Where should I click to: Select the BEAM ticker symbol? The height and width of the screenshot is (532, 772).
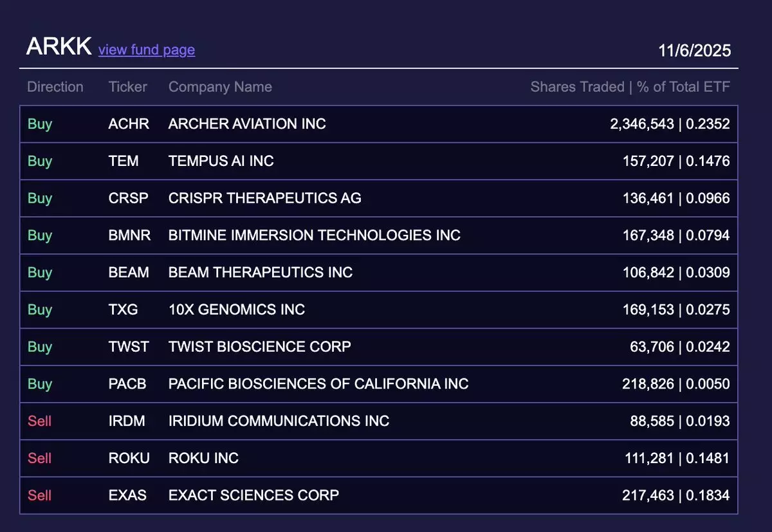129,273
